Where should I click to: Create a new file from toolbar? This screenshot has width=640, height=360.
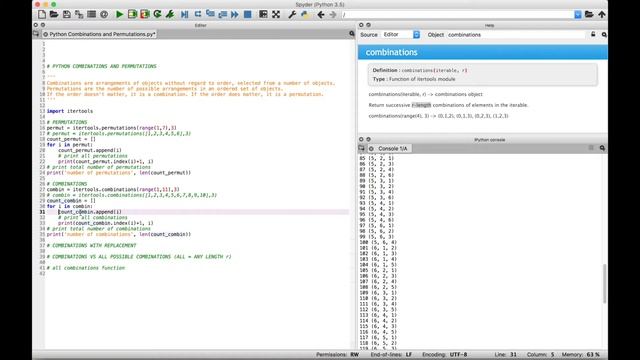coord(42,14)
